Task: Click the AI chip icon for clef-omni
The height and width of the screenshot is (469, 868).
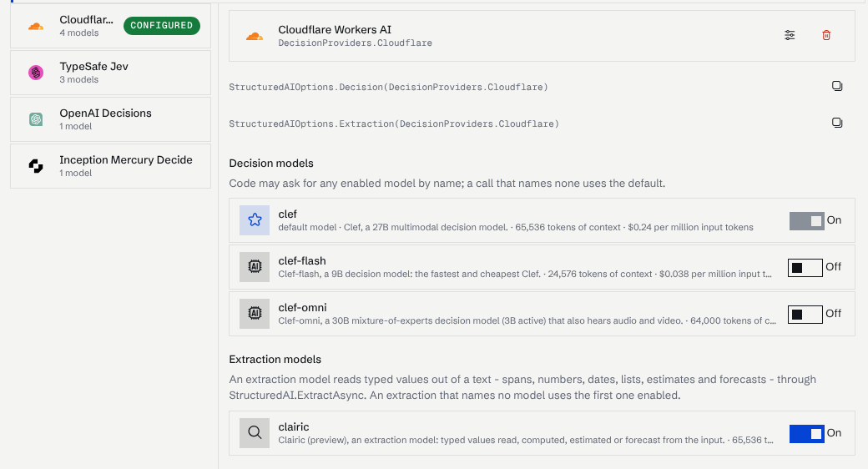Action: coord(255,314)
